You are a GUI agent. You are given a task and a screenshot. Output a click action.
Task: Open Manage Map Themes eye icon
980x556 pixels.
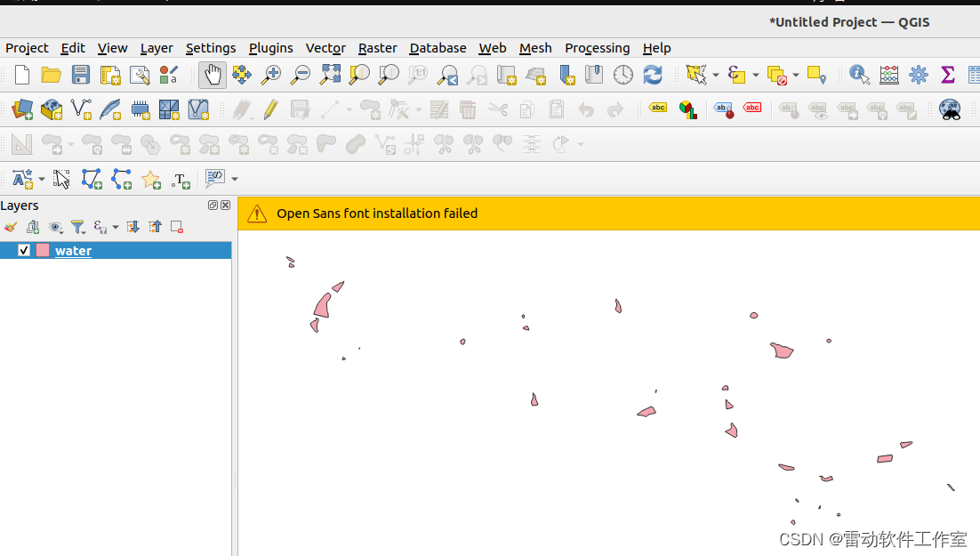pyautogui.click(x=56, y=227)
